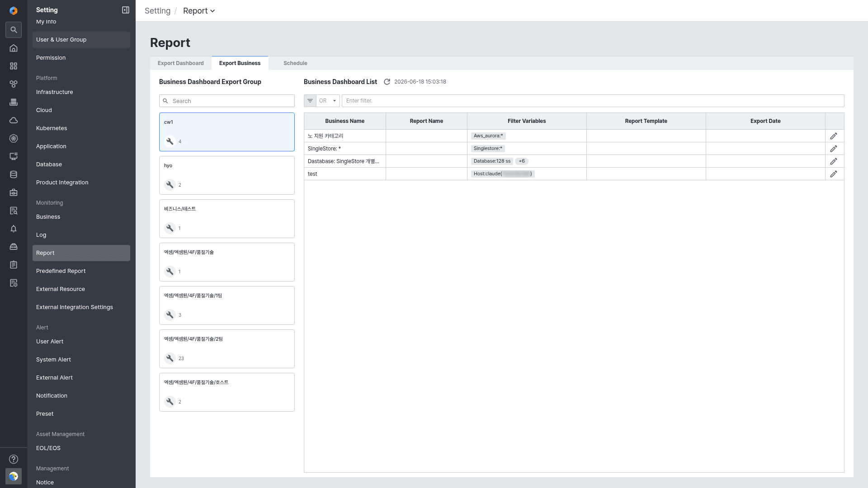Screen dimensions: 868x488
Task: Open Predefined Report
Action: pos(81,271)
